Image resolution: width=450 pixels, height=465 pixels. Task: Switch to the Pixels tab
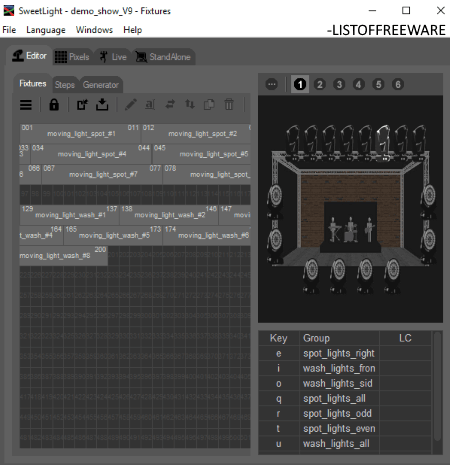[72, 57]
